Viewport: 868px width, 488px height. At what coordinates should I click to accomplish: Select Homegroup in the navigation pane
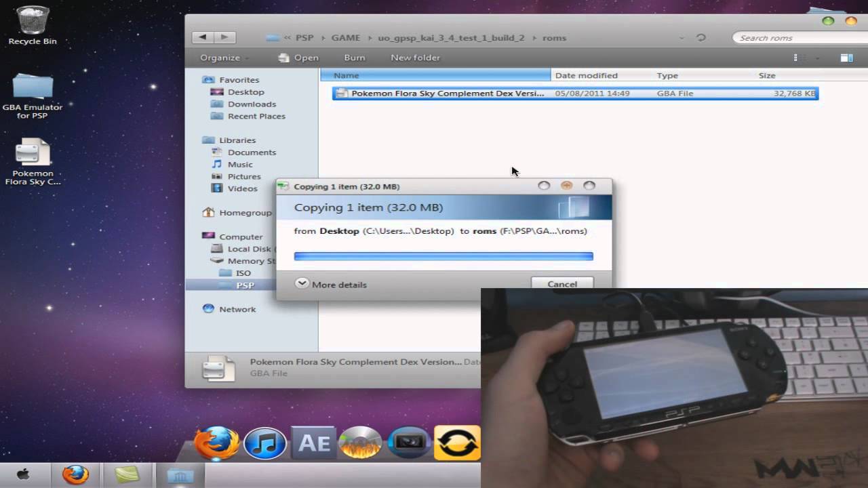(245, 213)
